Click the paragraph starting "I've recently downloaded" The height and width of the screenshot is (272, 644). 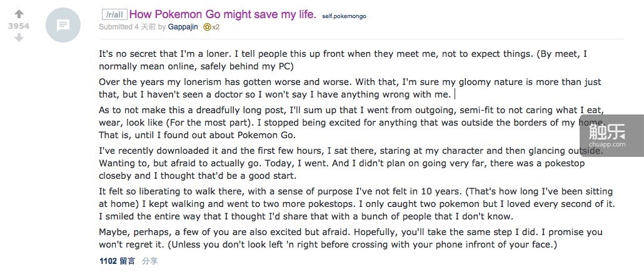click(x=351, y=163)
